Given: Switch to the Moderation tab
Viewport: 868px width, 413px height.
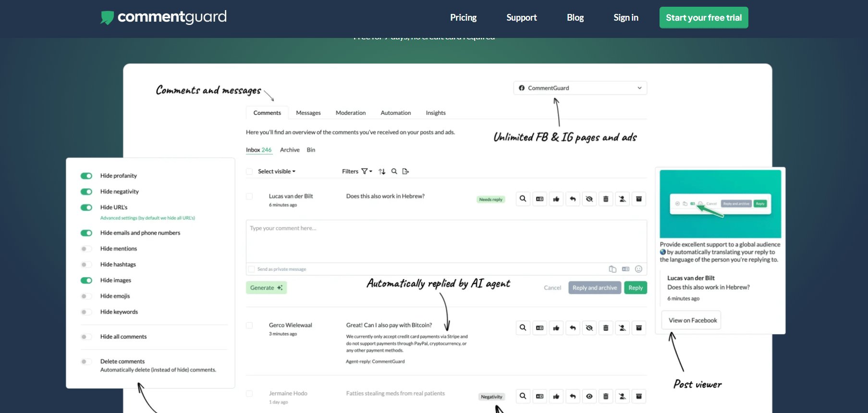Looking at the screenshot, I should [351, 113].
